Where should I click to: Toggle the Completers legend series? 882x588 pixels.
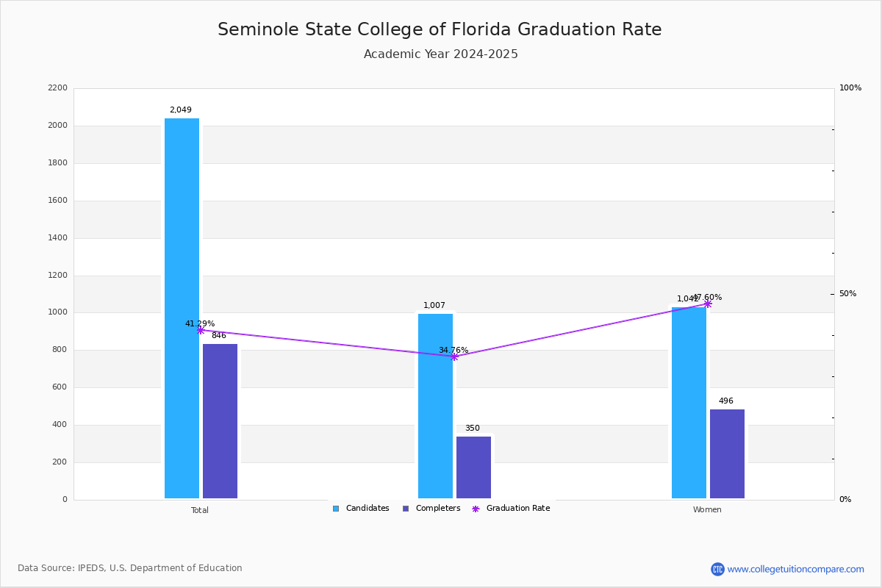431,509
